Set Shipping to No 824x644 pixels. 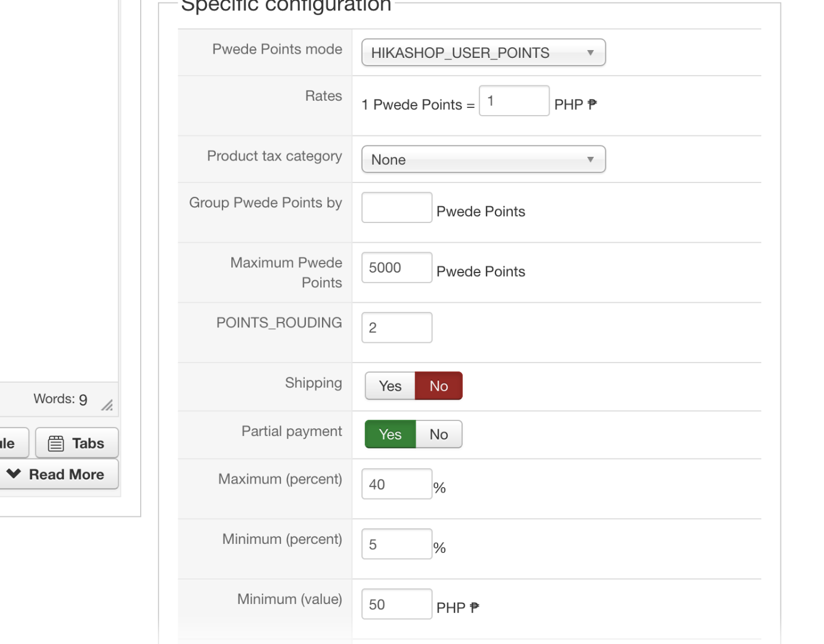point(439,386)
